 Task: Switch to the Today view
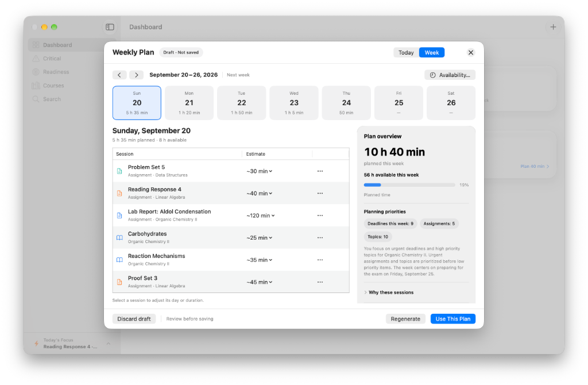[406, 52]
